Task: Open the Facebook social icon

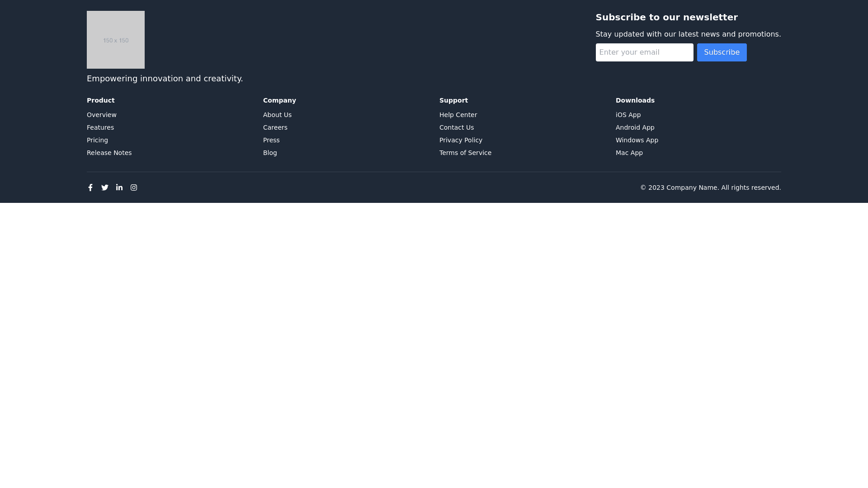Action: point(90,188)
